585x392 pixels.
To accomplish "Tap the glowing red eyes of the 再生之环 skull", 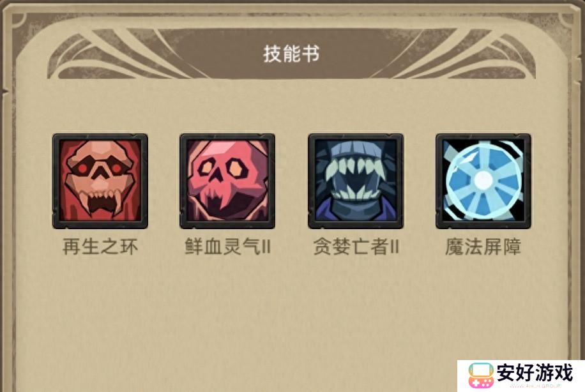I will (x=100, y=168).
